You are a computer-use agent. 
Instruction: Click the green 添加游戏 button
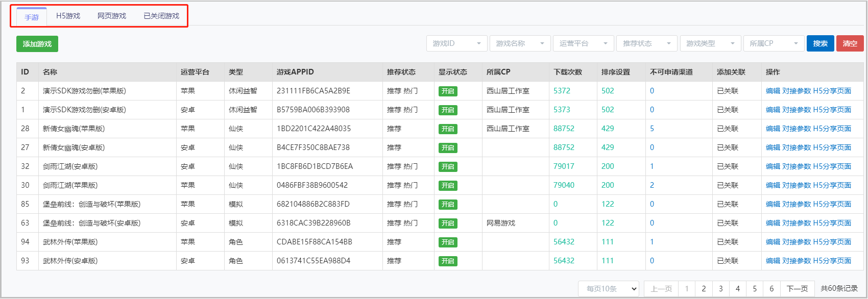coord(37,44)
